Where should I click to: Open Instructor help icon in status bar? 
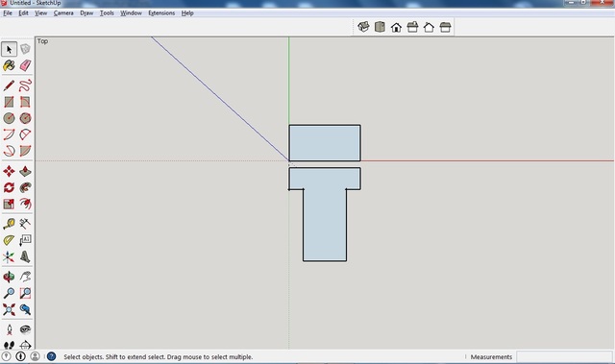pos(51,356)
